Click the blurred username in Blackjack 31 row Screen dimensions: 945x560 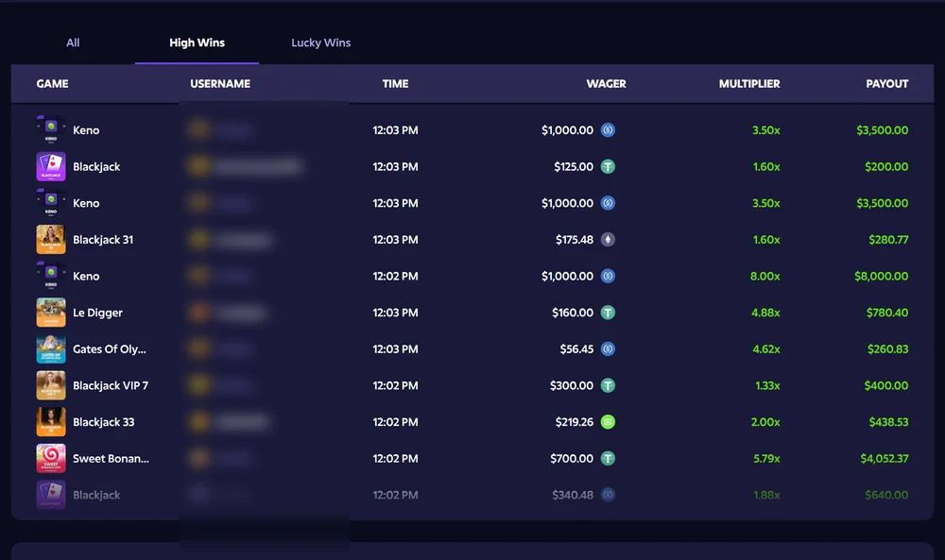(244, 240)
